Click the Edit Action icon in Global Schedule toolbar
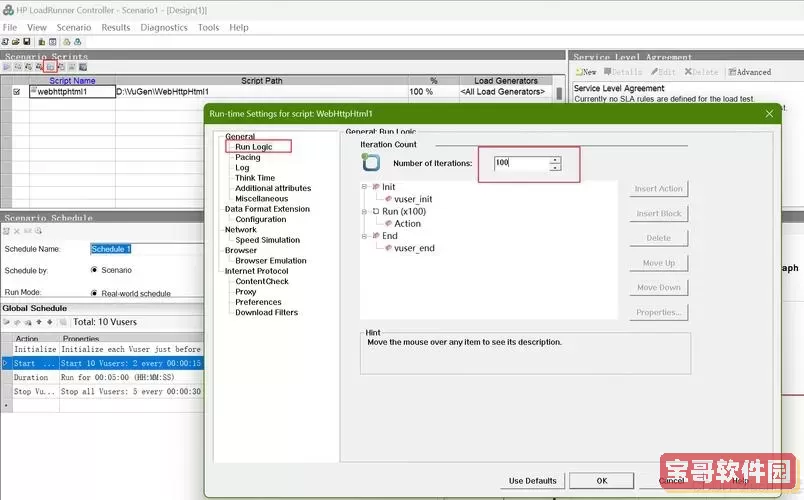Viewport: 804px width, 500px height. (x=17, y=323)
